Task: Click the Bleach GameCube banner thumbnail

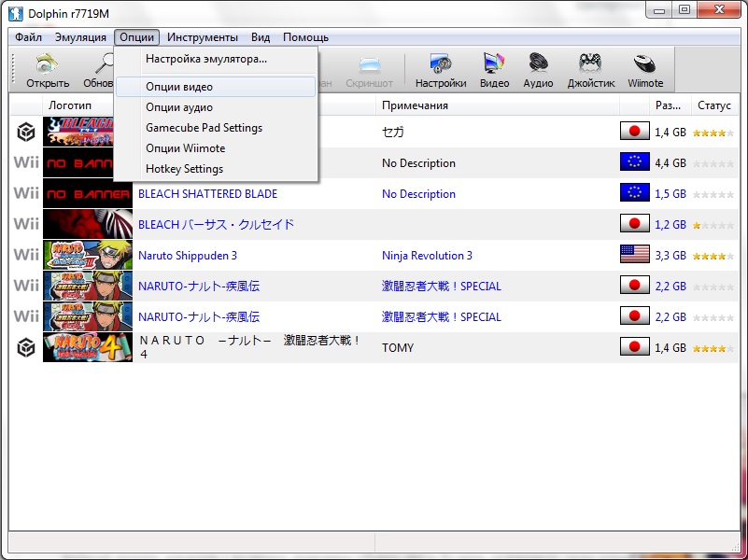Action: pyautogui.click(x=78, y=132)
